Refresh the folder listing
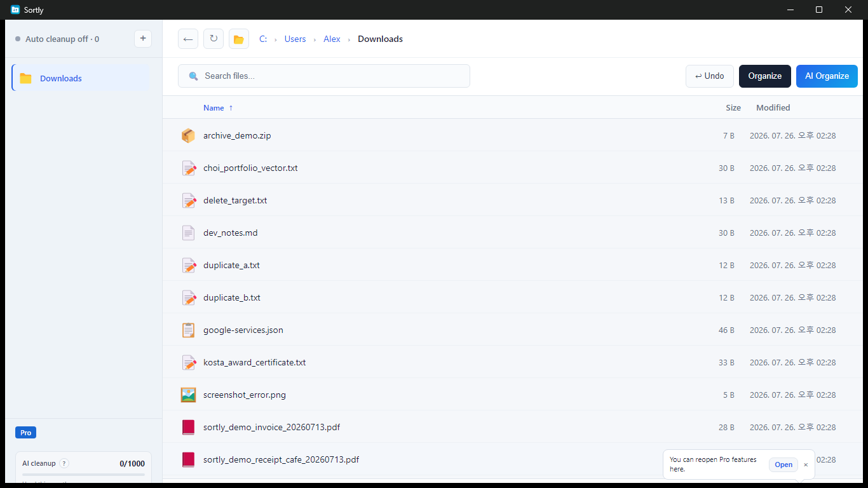 coord(214,39)
